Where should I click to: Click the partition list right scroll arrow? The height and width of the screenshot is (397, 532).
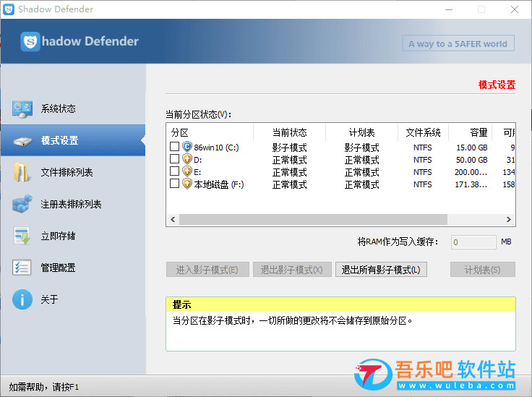[509, 220]
